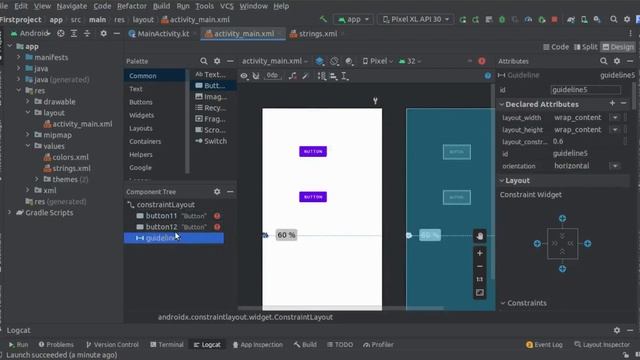640x360 pixels.
Task: Click the Select Design Surface layers icon
Action: click(x=320, y=61)
